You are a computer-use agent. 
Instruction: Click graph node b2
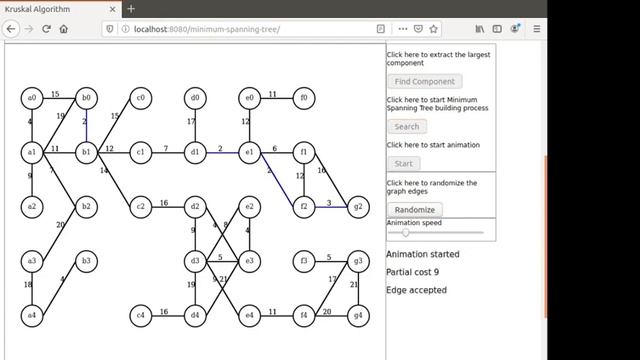tap(86, 207)
